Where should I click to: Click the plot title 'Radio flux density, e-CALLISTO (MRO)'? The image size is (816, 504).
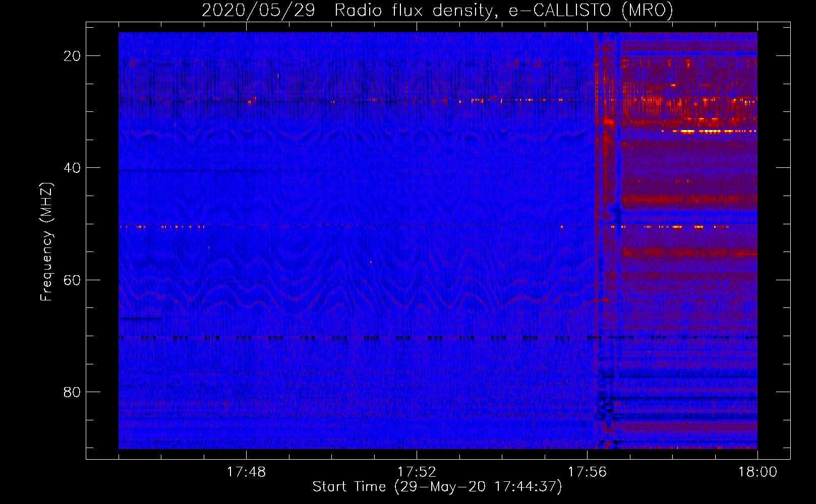pyautogui.click(x=504, y=10)
